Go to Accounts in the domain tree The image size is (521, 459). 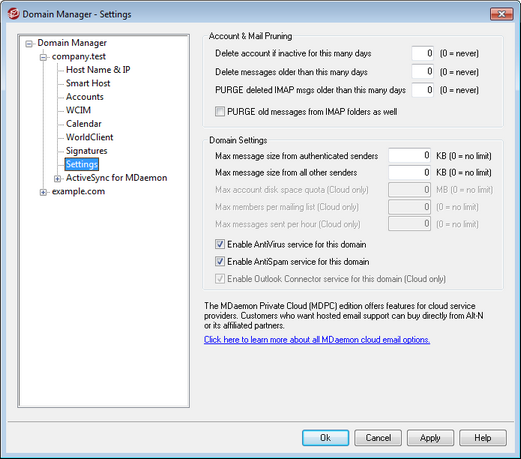85,97
